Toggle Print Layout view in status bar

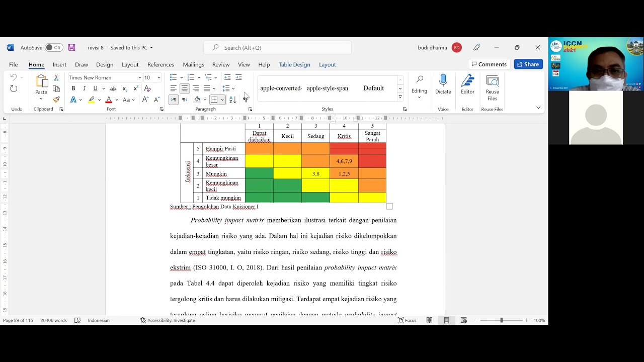446,320
